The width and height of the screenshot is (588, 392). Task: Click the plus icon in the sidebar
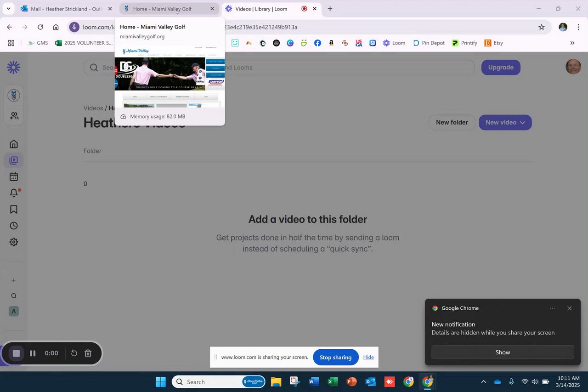coord(14,280)
